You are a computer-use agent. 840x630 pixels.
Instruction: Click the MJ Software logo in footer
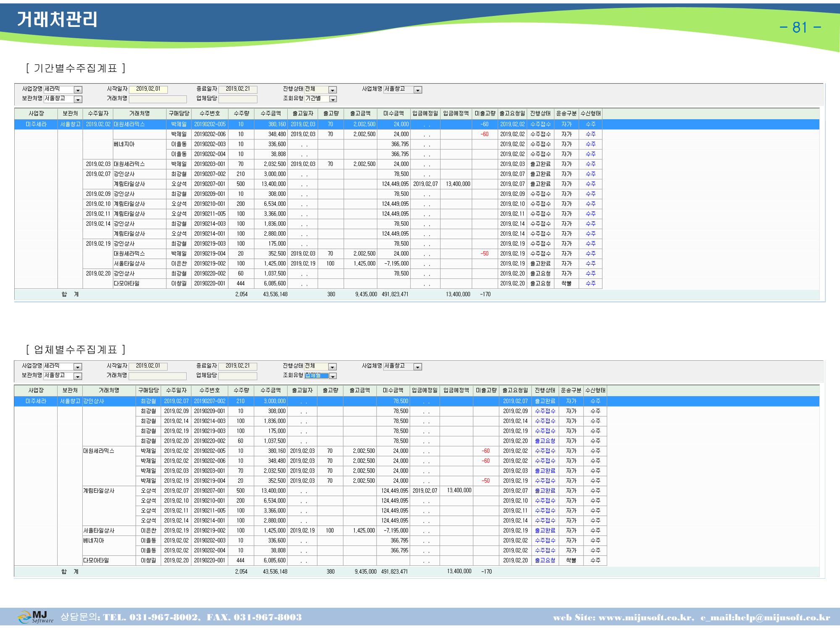pyautogui.click(x=36, y=617)
